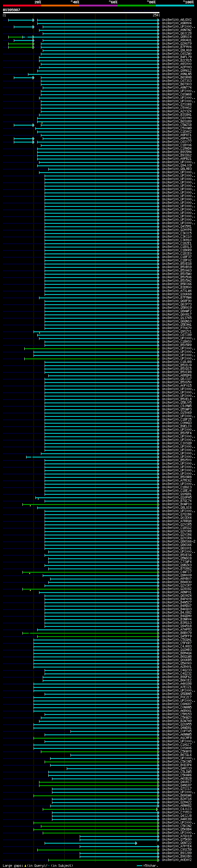This screenshot has width=197, height=868.
Task: Select hit UniRef100_O15069
Action: pyautogui.click(x=176, y=413)
